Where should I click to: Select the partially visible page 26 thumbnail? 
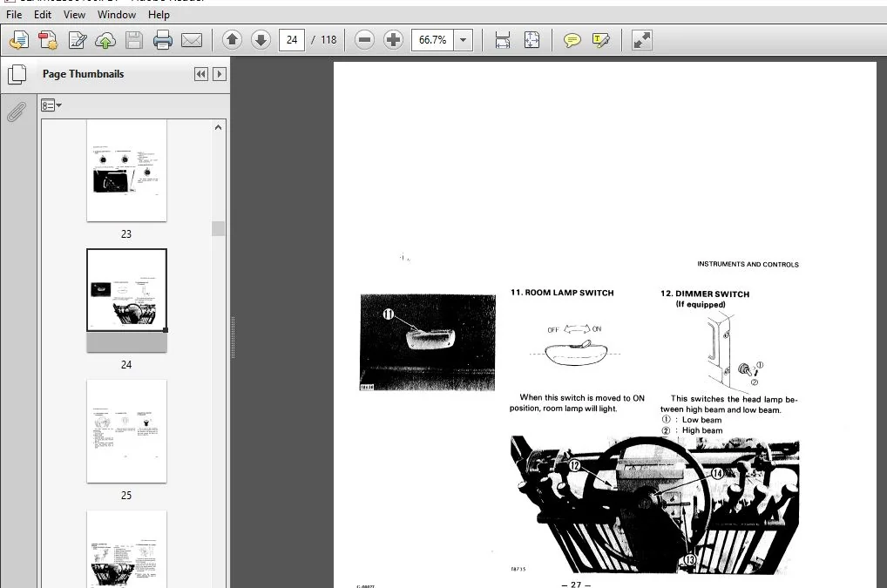[x=126, y=549]
